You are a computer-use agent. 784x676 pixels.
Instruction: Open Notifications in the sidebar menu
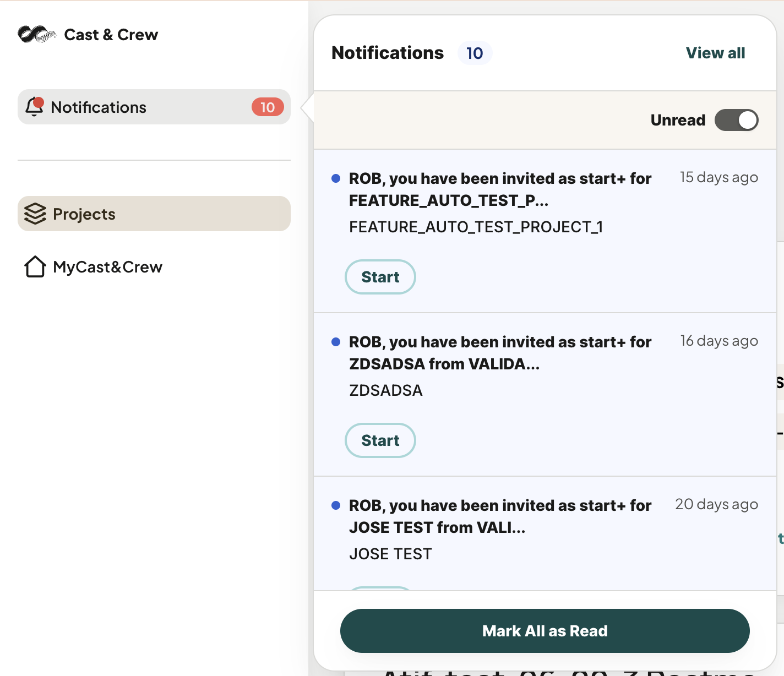click(x=154, y=107)
